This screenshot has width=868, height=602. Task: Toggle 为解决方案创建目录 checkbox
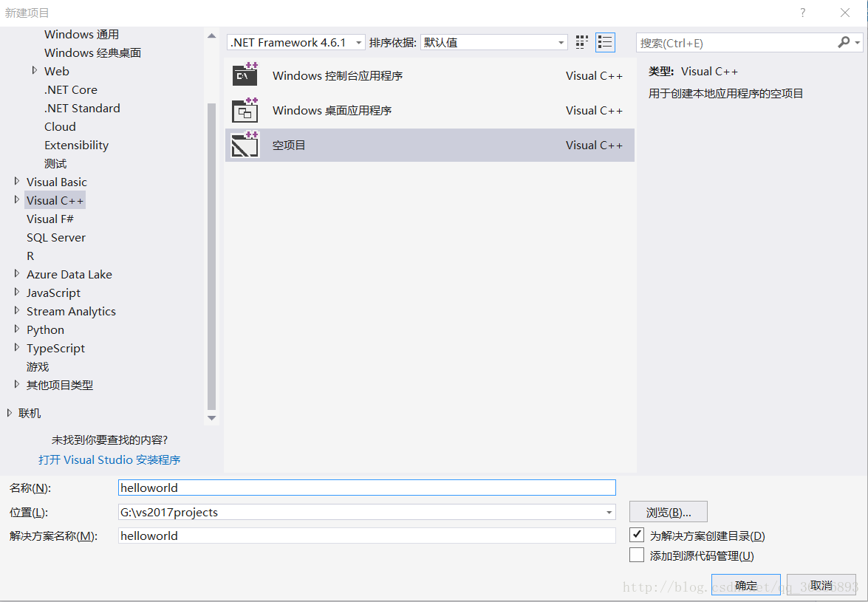coord(637,535)
